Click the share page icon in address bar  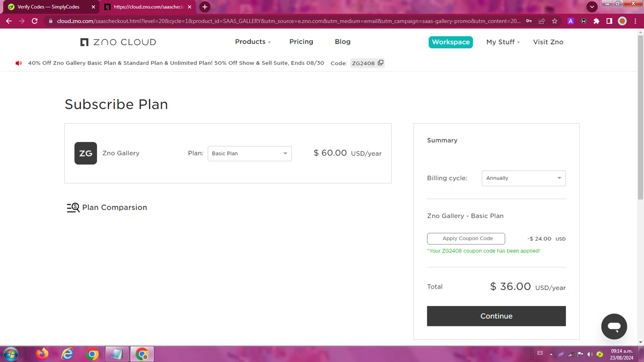pos(542,21)
